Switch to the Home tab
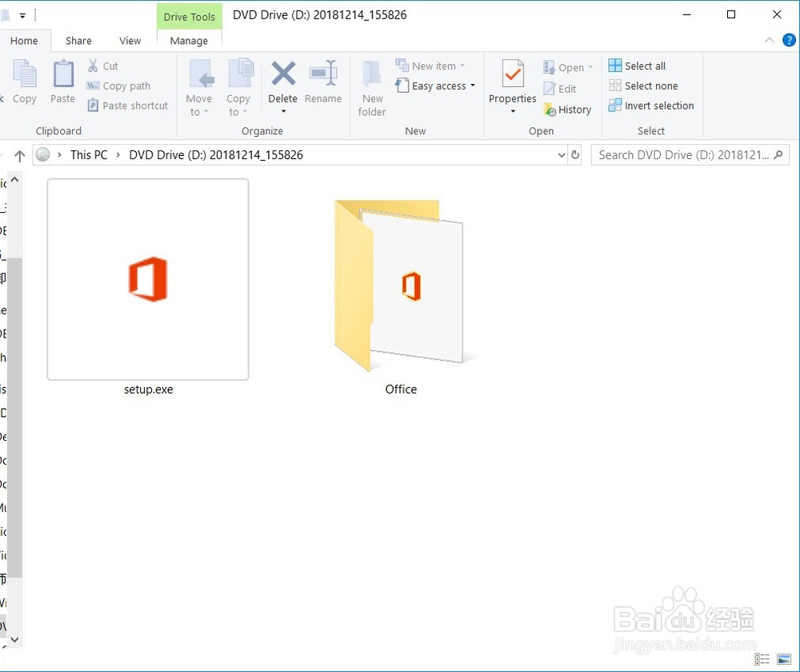 click(x=24, y=41)
